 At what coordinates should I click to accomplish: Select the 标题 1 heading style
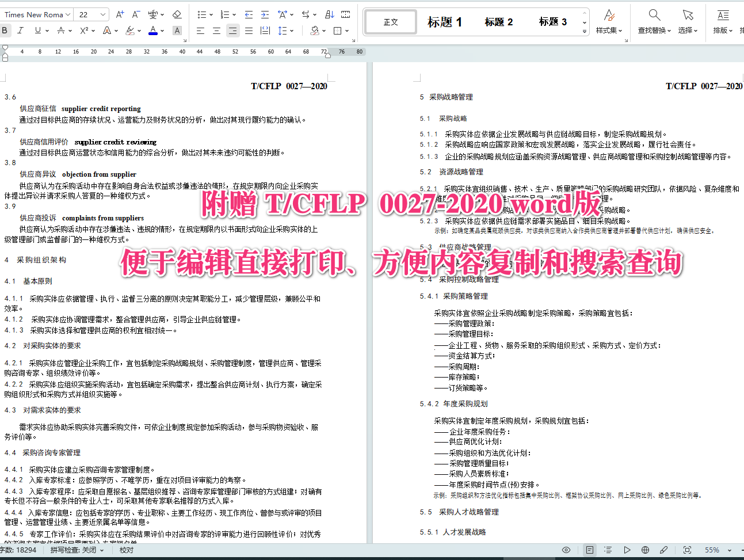[x=444, y=21]
